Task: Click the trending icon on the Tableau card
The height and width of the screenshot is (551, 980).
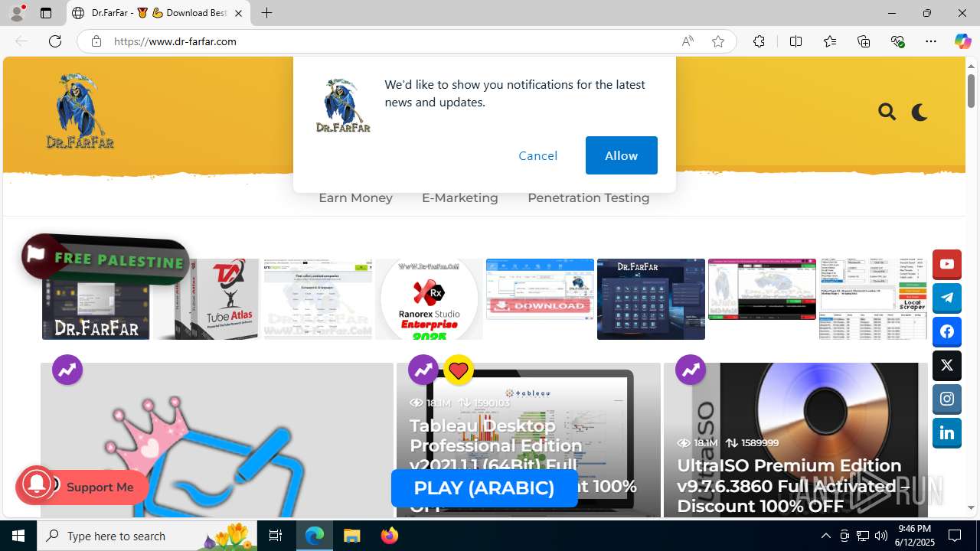Action: (423, 370)
